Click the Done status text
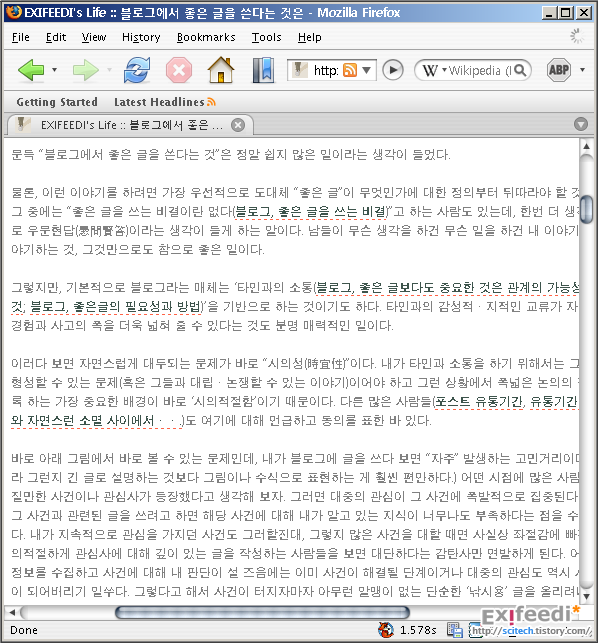The height and width of the screenshot is (643, 598). pyautogui.click(x=24, y=630)
